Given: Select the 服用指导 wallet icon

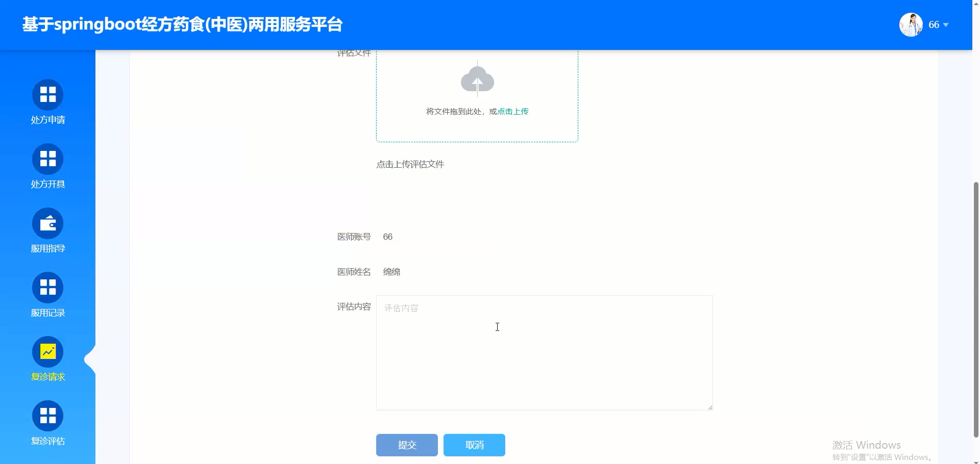Looking at the screenshot, I should [47, 223].
